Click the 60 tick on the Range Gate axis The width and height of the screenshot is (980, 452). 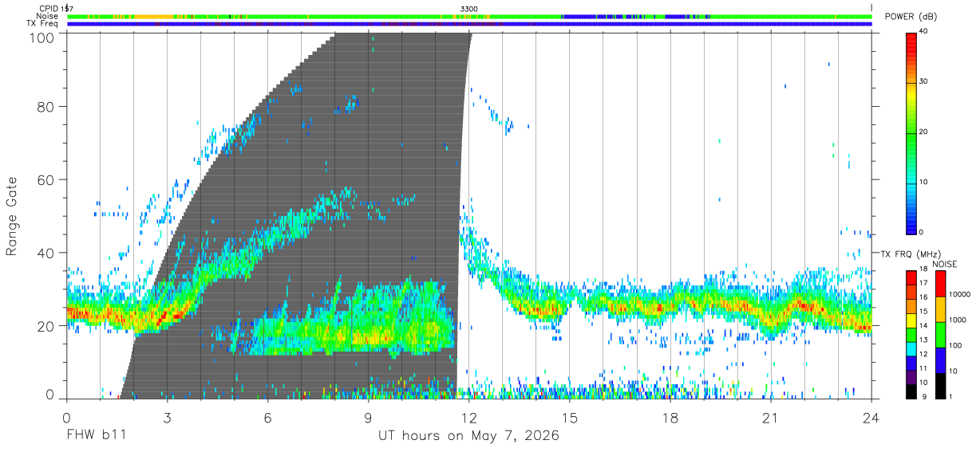[46, 180]
